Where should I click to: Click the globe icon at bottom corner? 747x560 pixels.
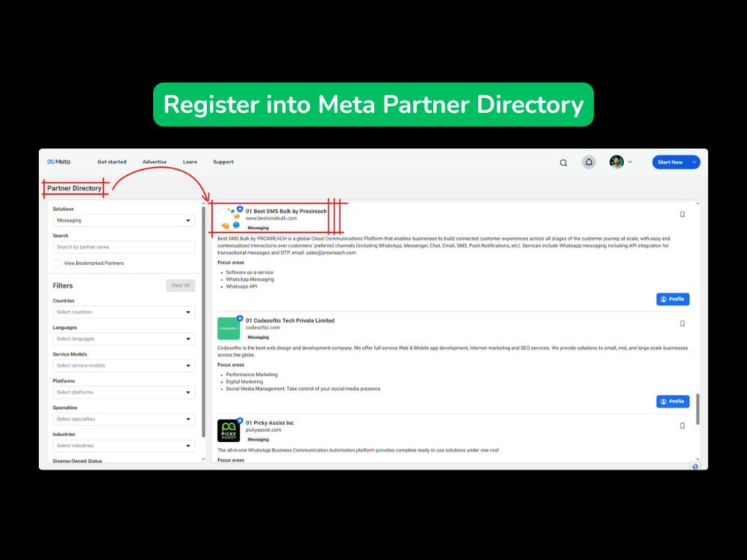[x=695, y=467]
